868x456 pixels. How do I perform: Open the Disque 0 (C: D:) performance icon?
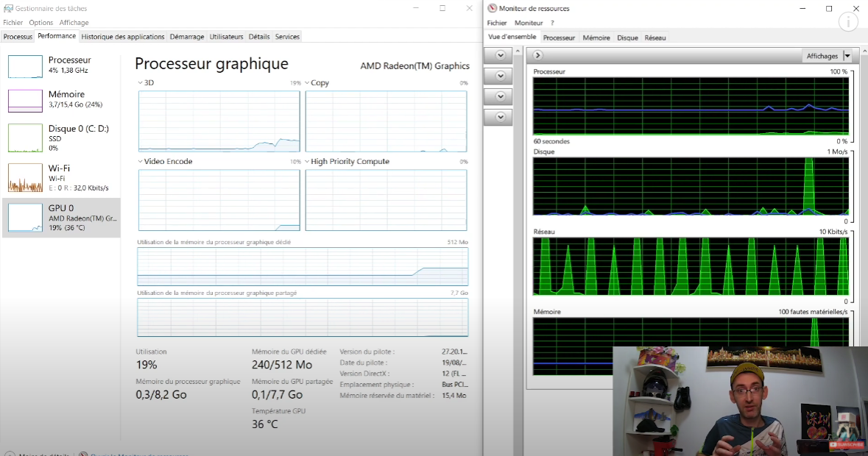click(25, 138)
